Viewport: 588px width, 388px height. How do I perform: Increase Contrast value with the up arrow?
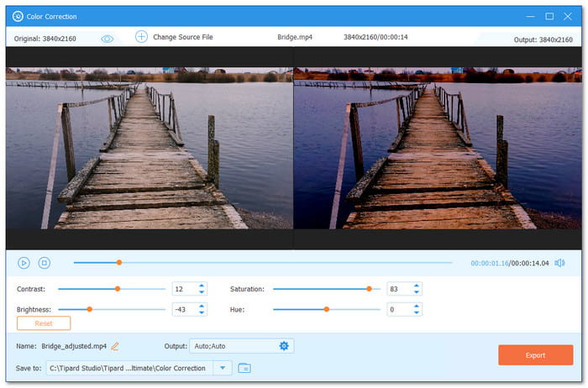pos(202,286)
